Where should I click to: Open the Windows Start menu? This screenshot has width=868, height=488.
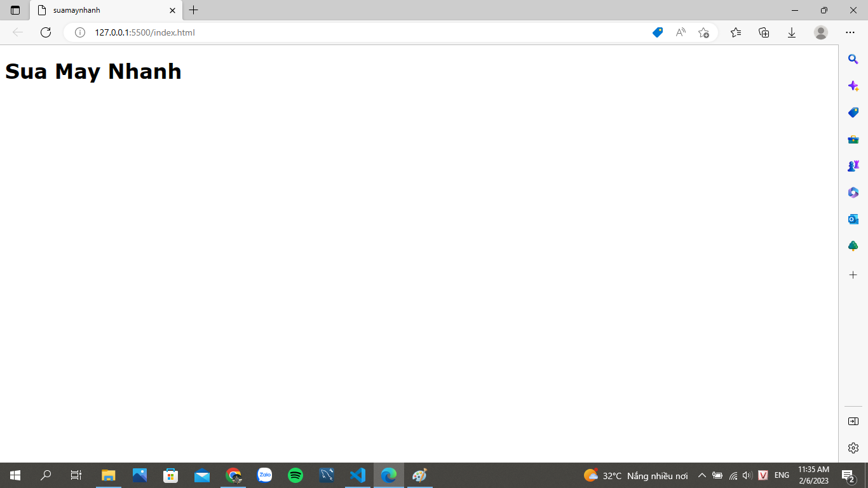coord(15,475)
